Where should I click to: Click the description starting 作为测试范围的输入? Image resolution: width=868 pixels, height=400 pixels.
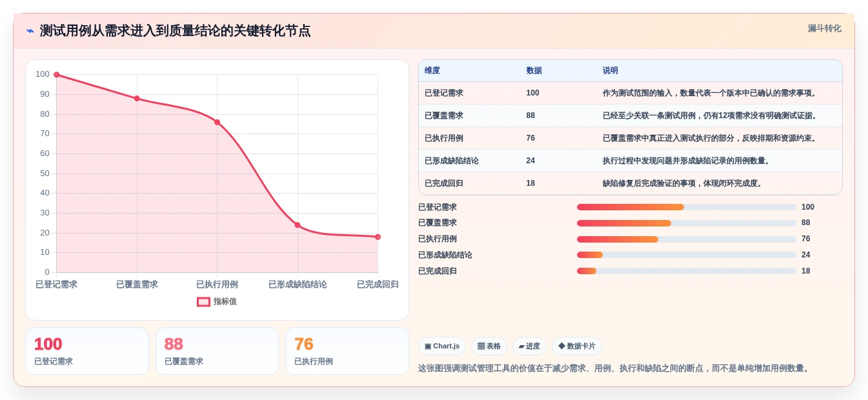pyautogui.click(x=711, y=93)
